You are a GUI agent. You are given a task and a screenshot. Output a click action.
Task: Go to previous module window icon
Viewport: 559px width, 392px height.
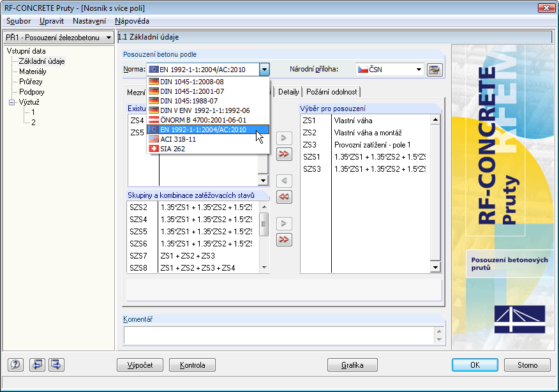tap(37, 365)
